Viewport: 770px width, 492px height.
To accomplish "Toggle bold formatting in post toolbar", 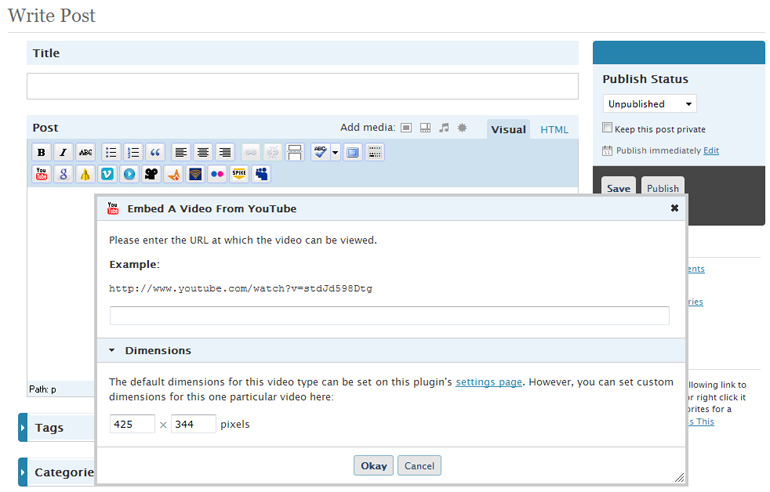I will [41, 152].
